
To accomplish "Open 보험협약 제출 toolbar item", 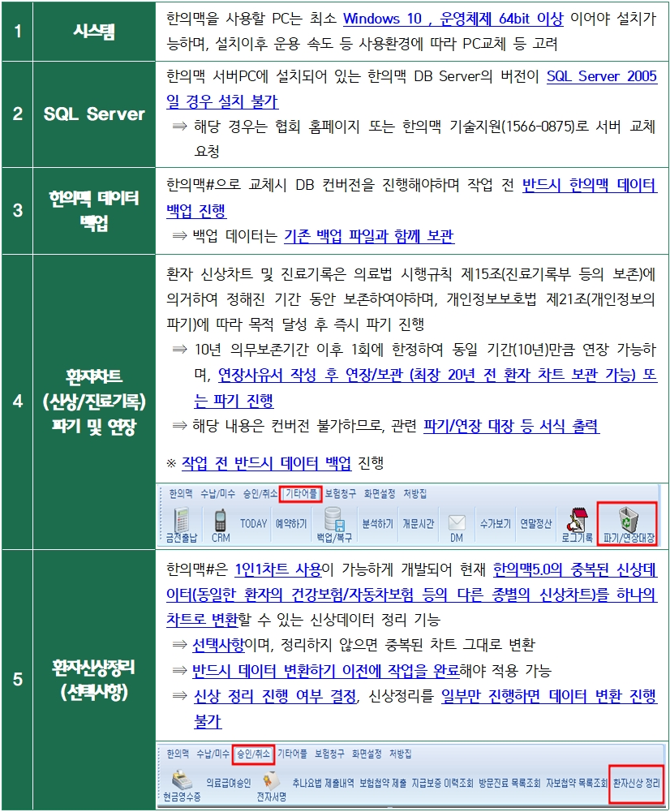I will click(x=383, y=783).
